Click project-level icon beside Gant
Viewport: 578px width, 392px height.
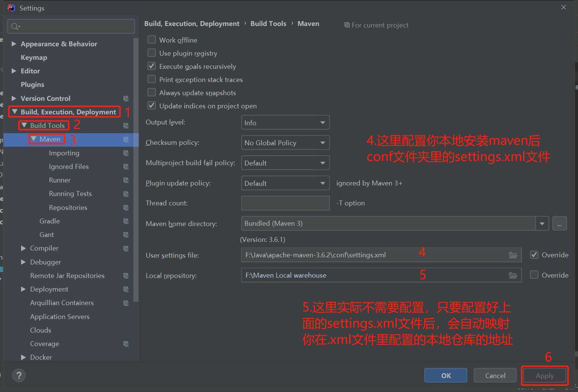point(126,235)
